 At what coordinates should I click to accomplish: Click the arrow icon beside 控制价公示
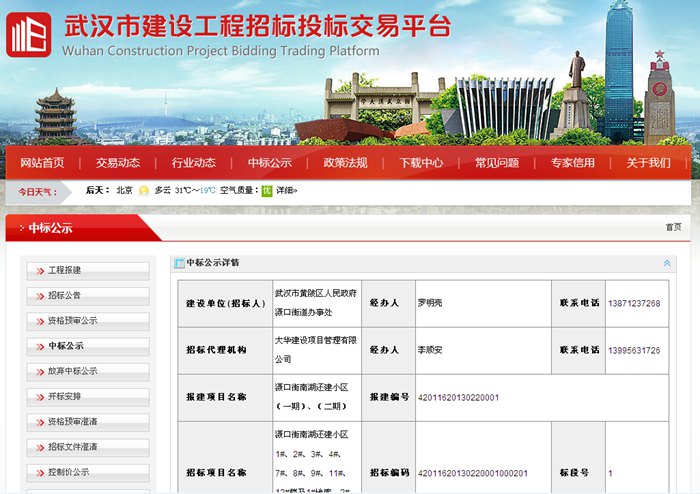tap(40, 472)
